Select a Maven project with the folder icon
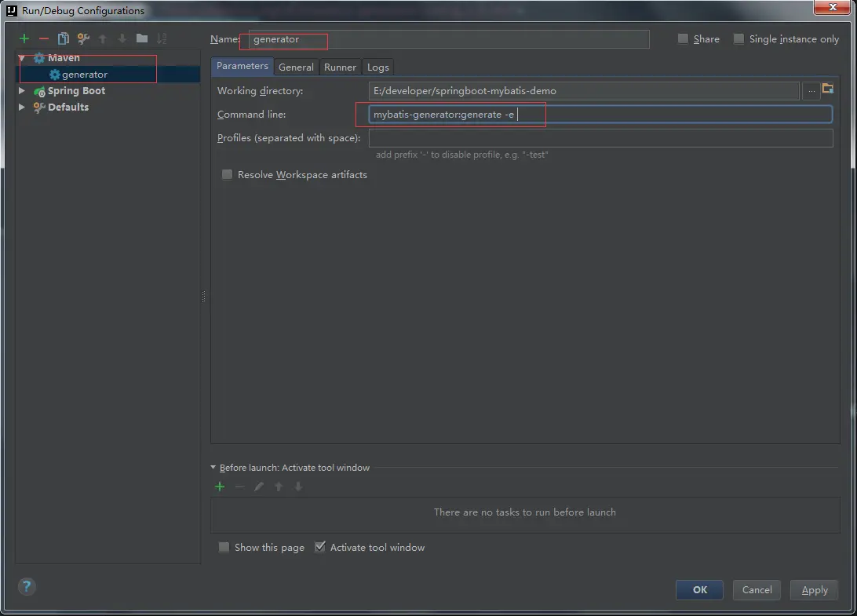 828,89
